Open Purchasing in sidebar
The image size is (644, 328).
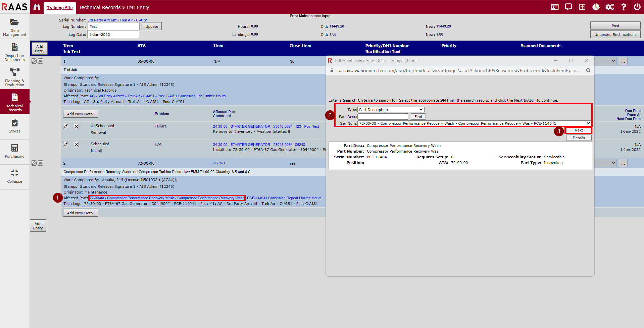tap(14, 152)
